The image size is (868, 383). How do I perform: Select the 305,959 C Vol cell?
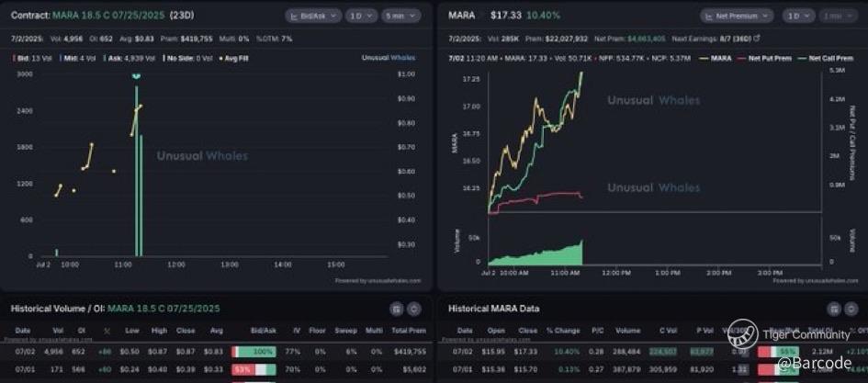pos(662,368)
